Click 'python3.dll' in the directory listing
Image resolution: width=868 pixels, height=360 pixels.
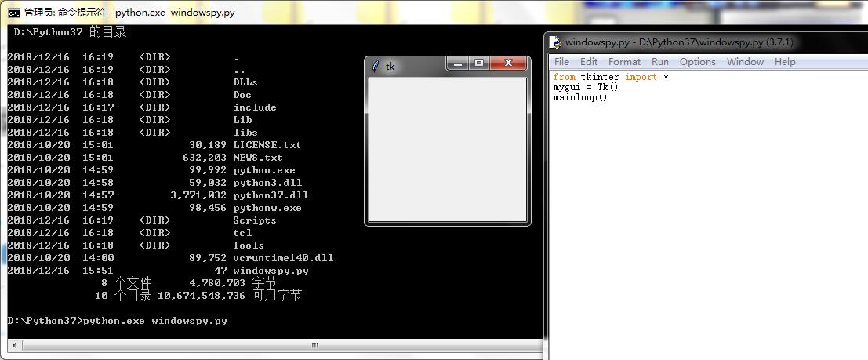coord(267,183)
